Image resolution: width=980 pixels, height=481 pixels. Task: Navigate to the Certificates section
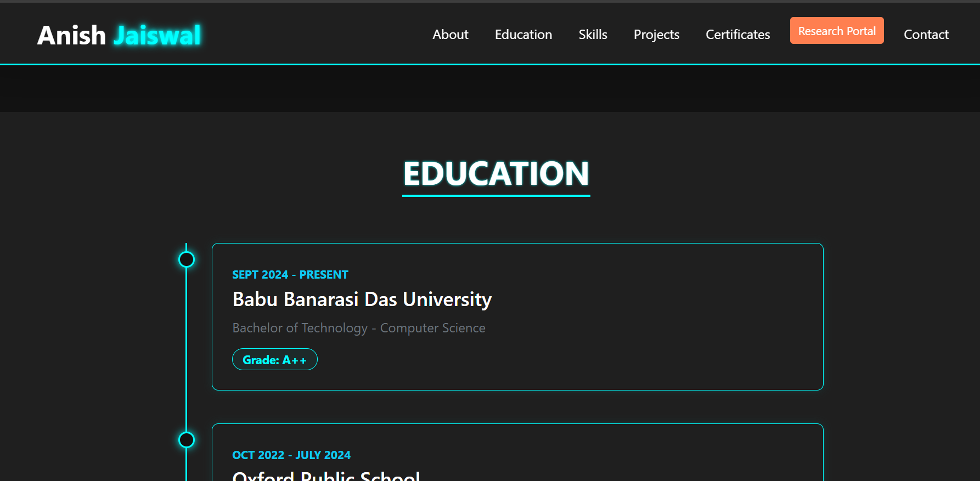pos(737,35)
